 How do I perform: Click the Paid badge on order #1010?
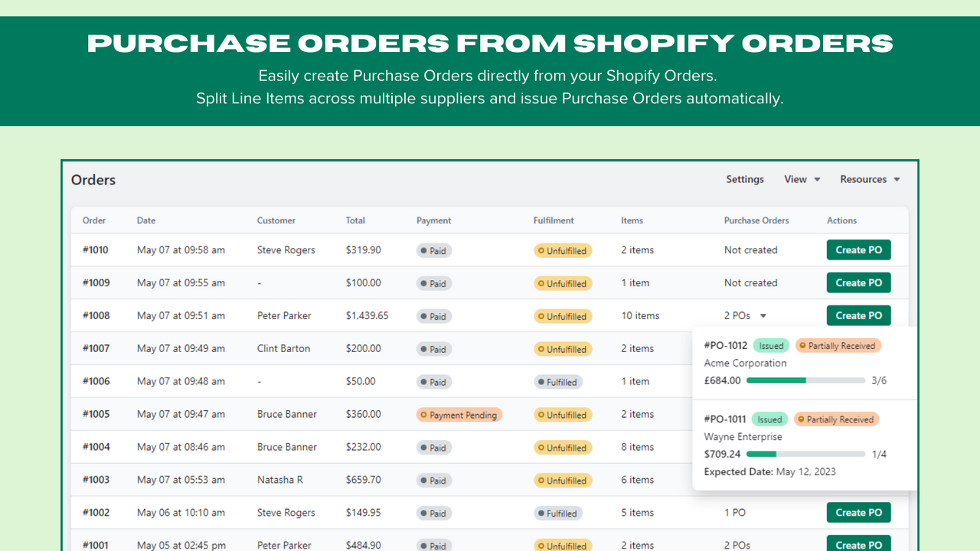tap(433, 249)
